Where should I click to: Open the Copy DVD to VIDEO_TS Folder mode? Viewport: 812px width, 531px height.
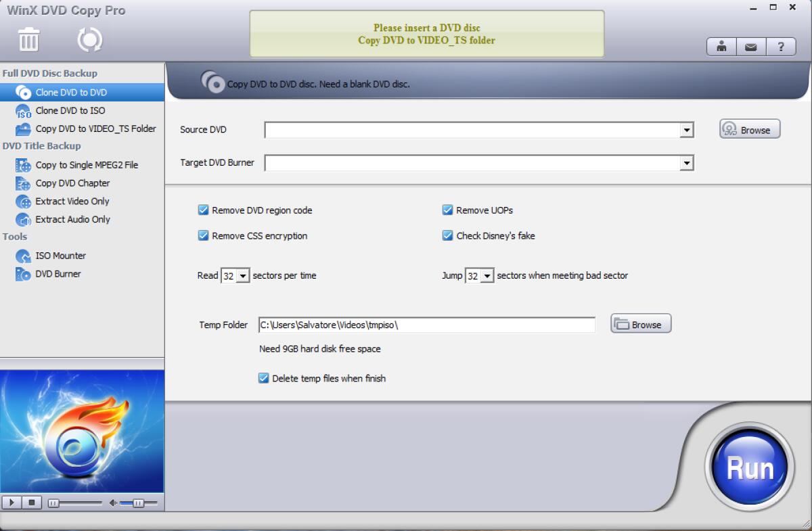click(x=96, y=129)
